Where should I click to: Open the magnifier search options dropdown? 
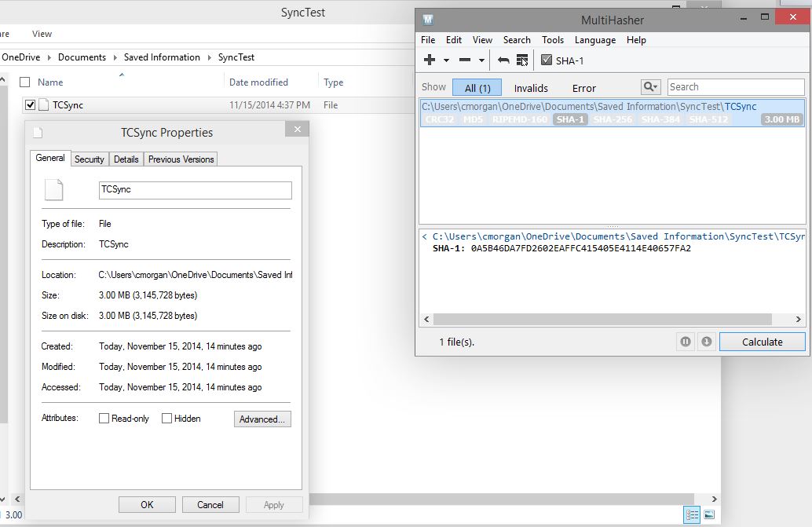(650, 87)
